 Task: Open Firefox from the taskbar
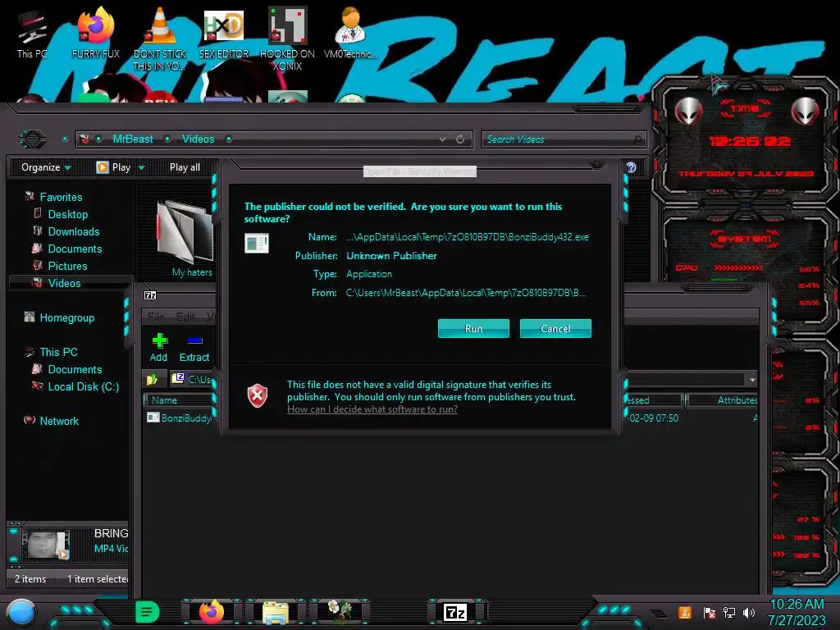tap(211, 612)
